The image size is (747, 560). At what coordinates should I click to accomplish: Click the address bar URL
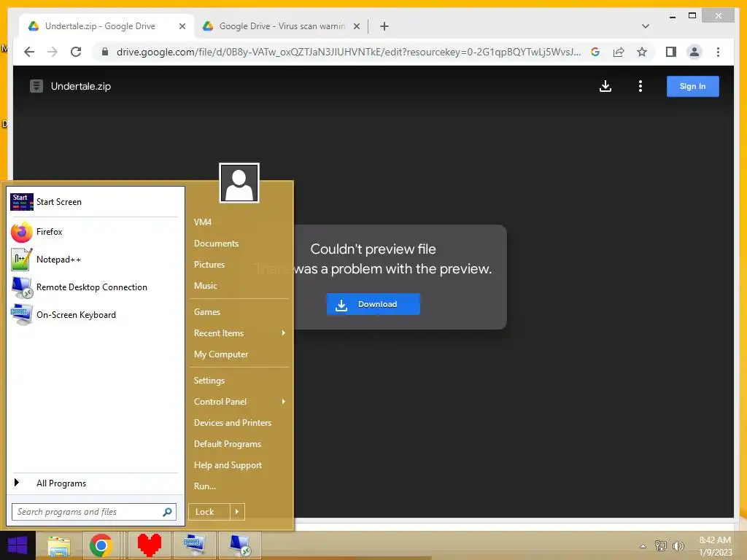click(x=349, y=52)
